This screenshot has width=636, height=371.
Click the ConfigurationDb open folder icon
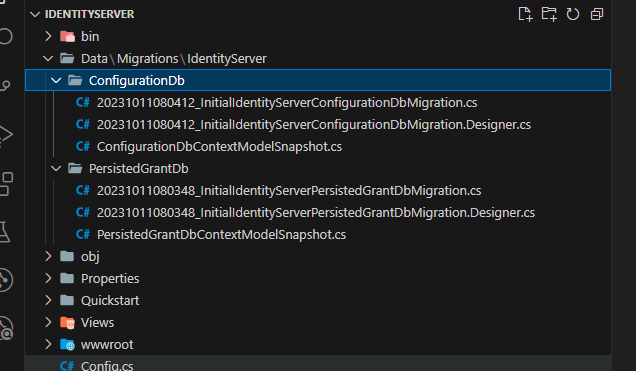coord(75,81)
